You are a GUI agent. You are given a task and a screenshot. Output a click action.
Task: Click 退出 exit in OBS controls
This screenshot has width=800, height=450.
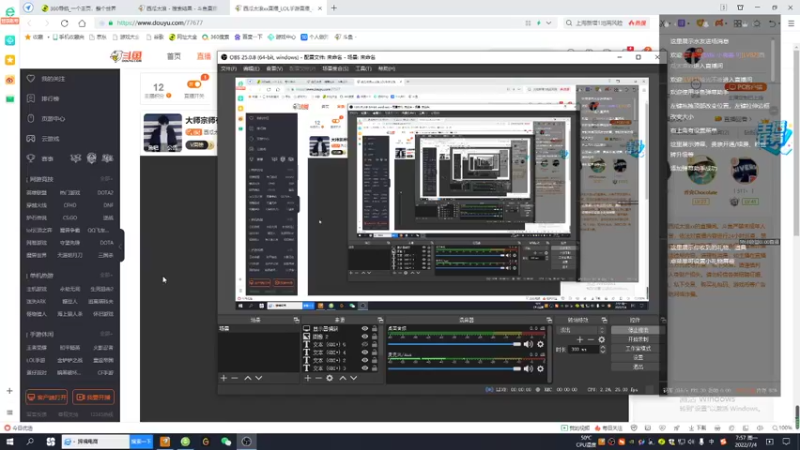point(638,367)
